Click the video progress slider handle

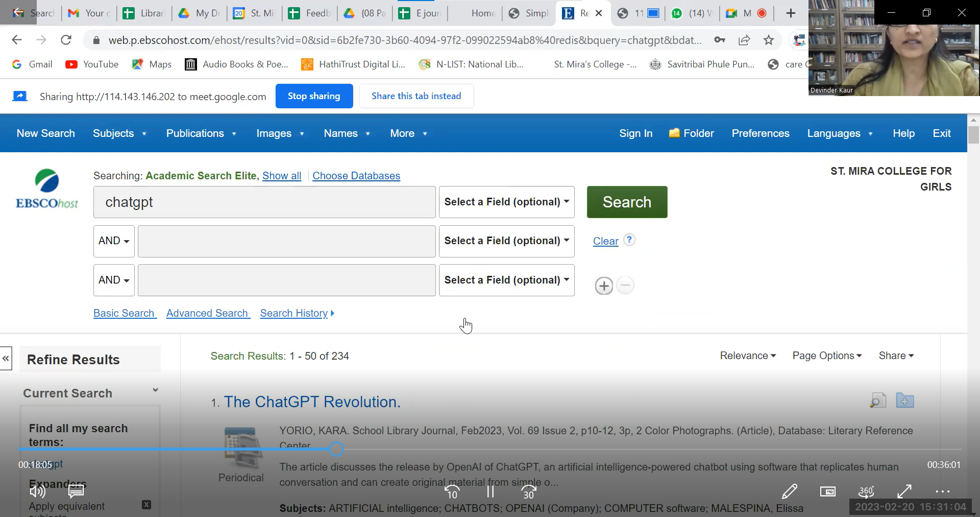coord(336,449)
